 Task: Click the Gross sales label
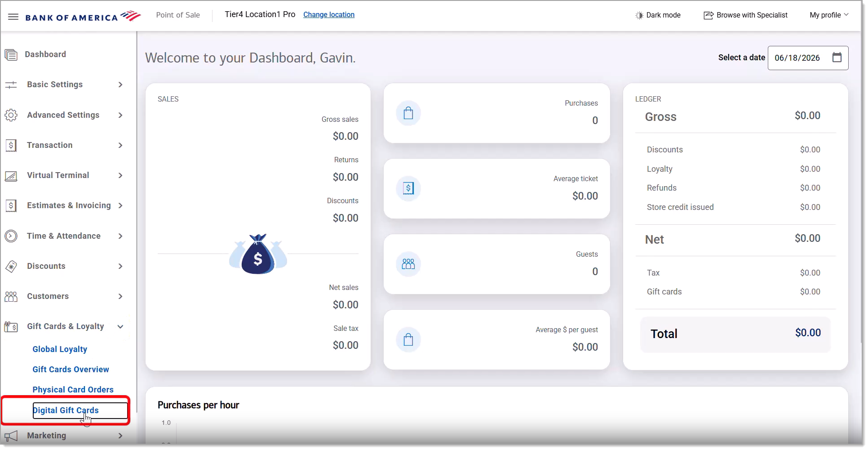pyautogui.click(x=340, y=120)
